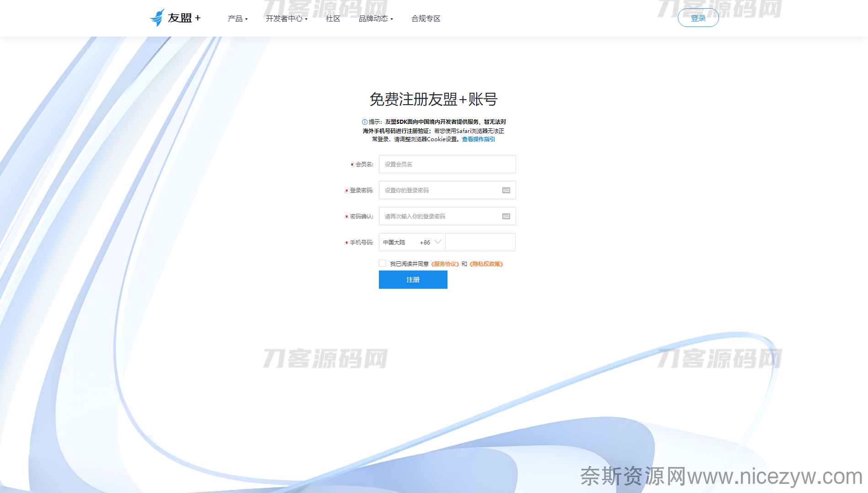Open the 品牌动态 dropdown
868x493 pixels.
tap(376, 19)
